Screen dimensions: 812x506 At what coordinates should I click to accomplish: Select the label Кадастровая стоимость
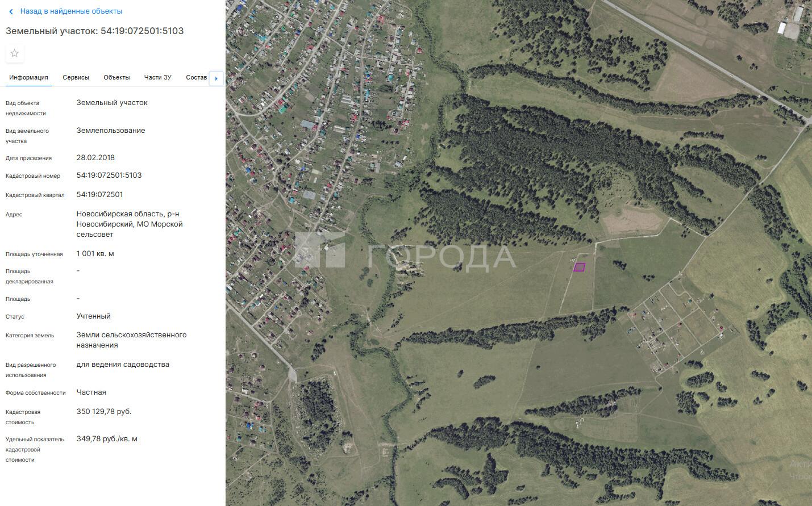point(23,417)
